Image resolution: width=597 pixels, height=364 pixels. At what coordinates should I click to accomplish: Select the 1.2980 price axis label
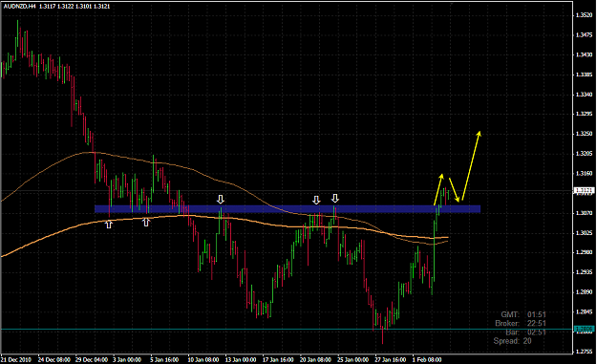(584, 252)
